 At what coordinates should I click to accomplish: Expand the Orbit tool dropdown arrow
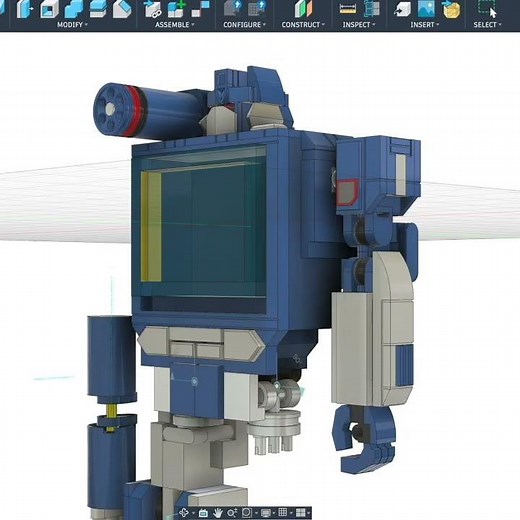pos(192,513)
